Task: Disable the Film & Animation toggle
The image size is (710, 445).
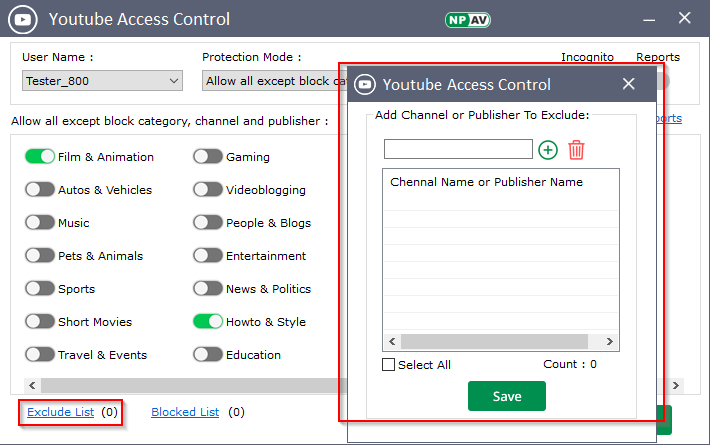Action: (x=40, y=157)
